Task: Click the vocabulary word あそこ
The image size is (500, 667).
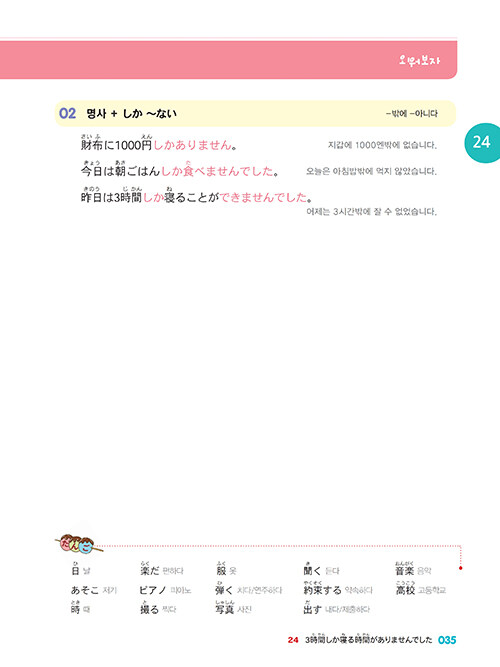Action: (85, 590)
